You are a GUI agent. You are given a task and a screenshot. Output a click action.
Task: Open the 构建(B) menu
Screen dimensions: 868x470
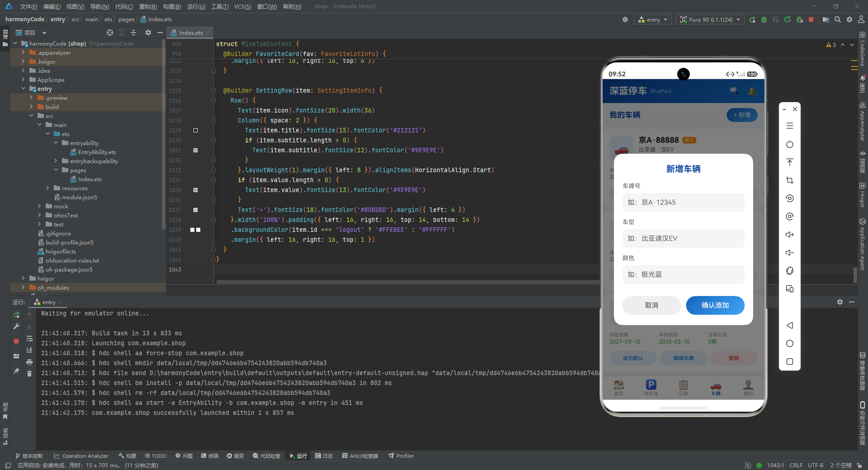tap(172, 6)
